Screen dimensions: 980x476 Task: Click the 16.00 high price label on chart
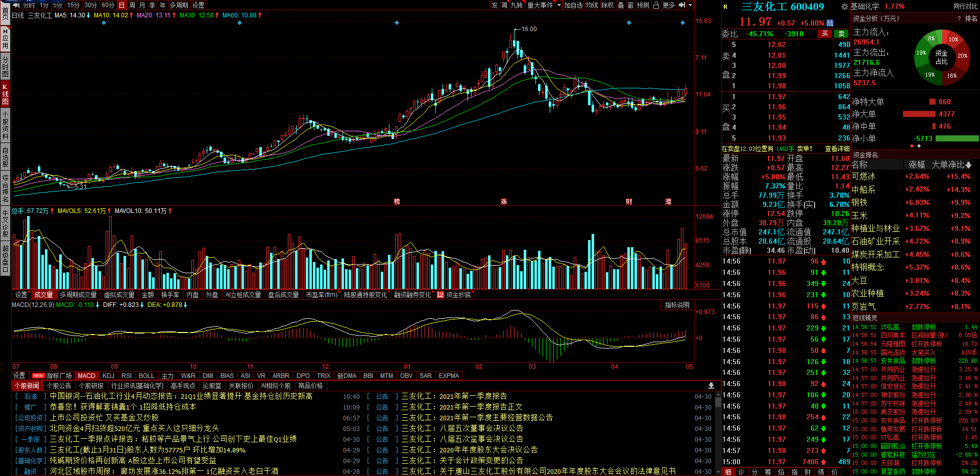point(529,29)
